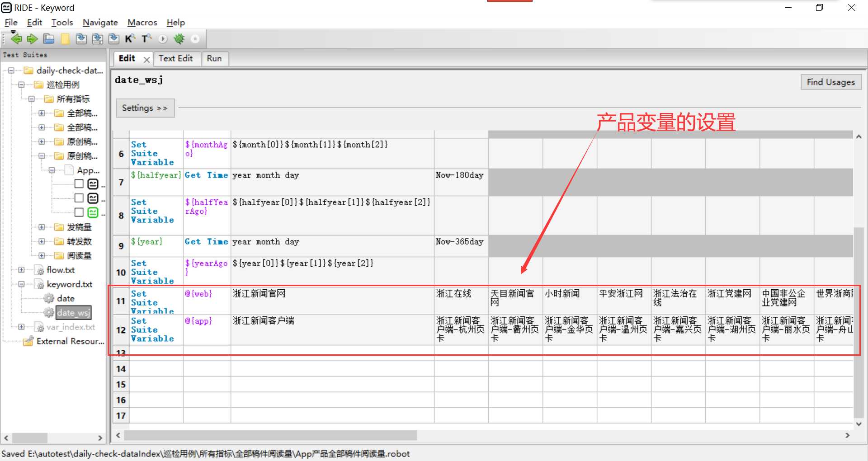Open the Edit menu in menu bar
Image resolution: width=868 pixels, height=461 pixels.
coord(34,23)
